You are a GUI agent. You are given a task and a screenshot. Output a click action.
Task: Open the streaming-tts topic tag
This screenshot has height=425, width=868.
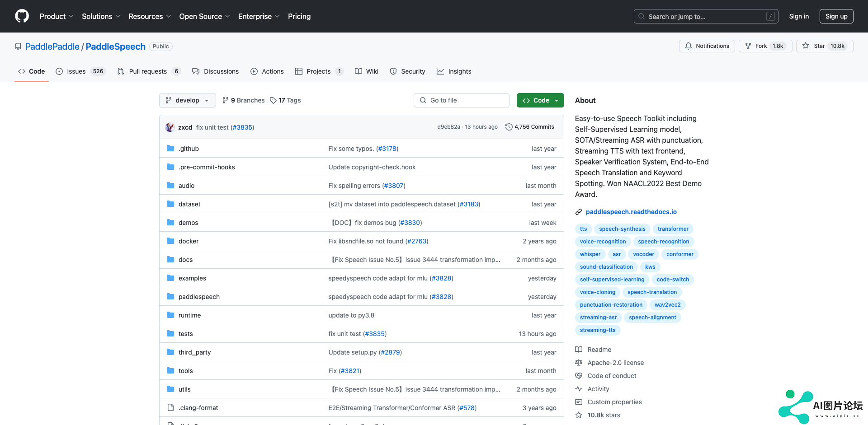click(598, 330)
